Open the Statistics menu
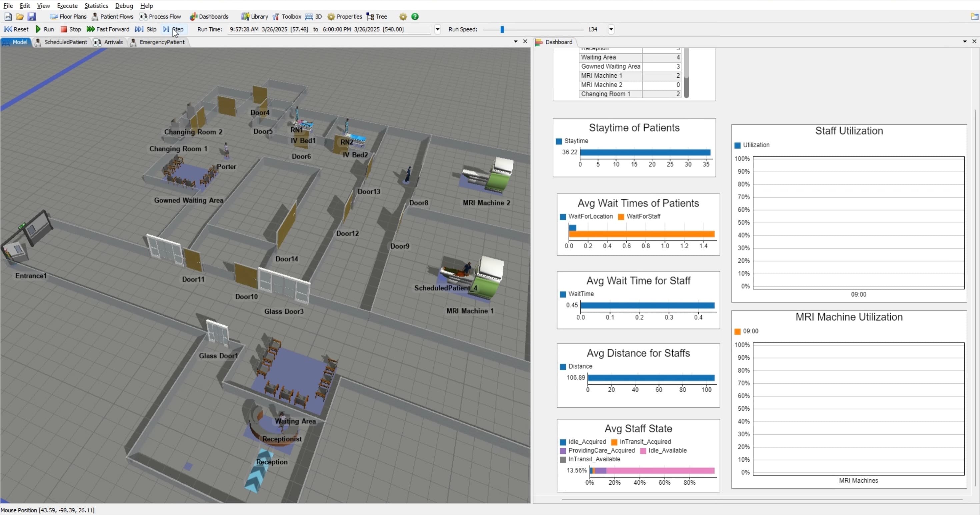The height and width of the screenshot is (515, 980). click(x=96, y=6)
